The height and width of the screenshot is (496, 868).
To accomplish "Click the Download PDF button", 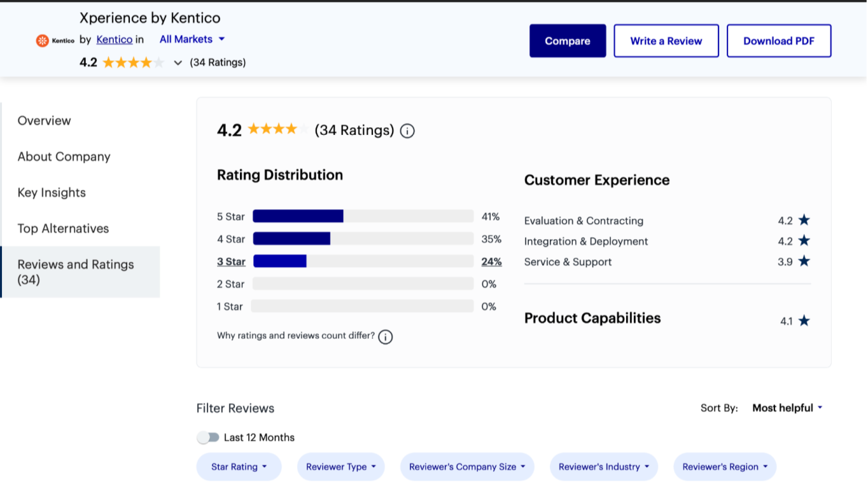I will tap(778, 41).
